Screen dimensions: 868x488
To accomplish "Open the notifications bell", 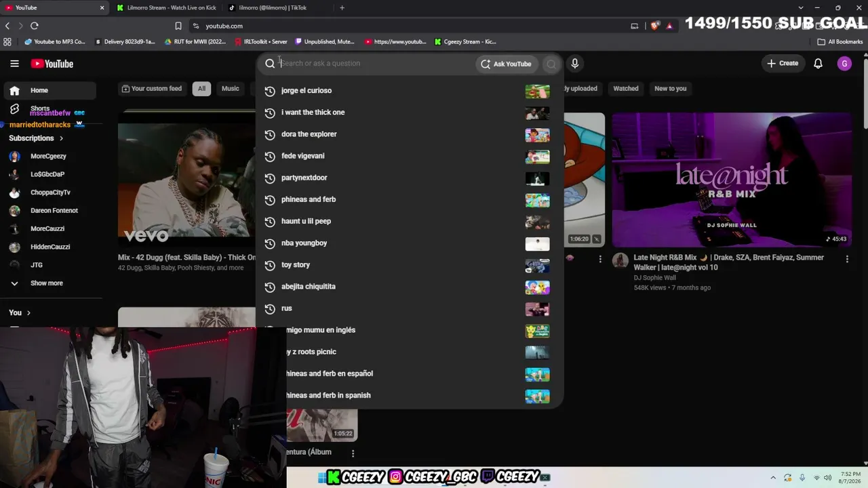I will point(818,64).
